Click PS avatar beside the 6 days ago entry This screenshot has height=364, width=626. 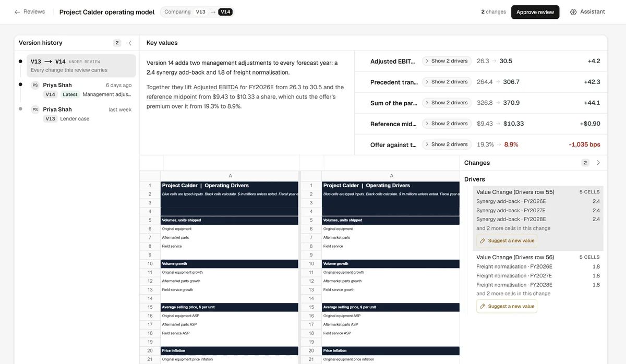pos(35,85)
